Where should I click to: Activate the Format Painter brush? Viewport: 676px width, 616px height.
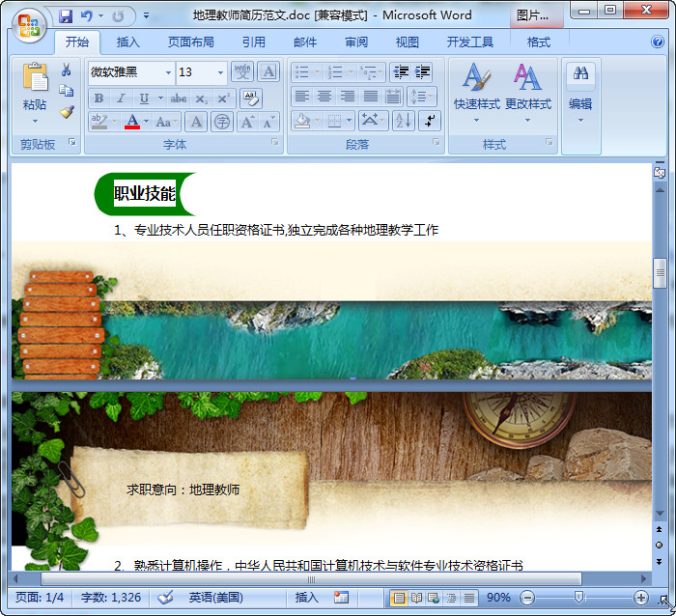66,112
